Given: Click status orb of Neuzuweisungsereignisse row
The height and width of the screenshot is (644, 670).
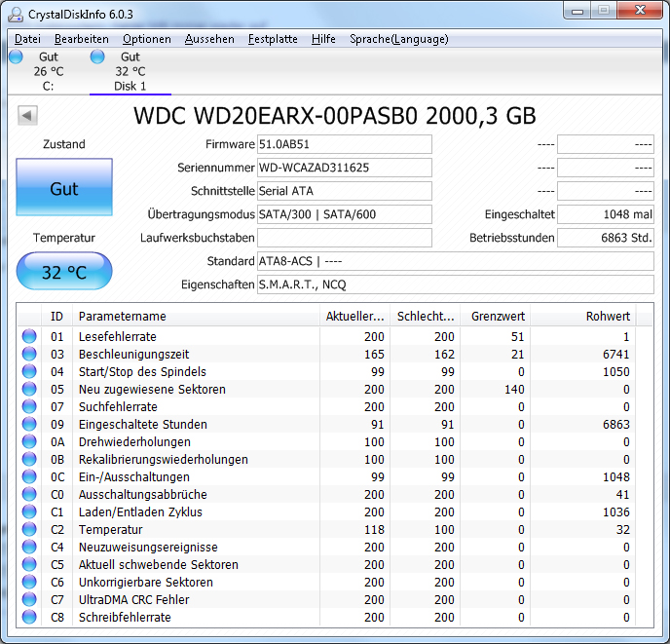Looking at the screenshot, I should [29, 547].
